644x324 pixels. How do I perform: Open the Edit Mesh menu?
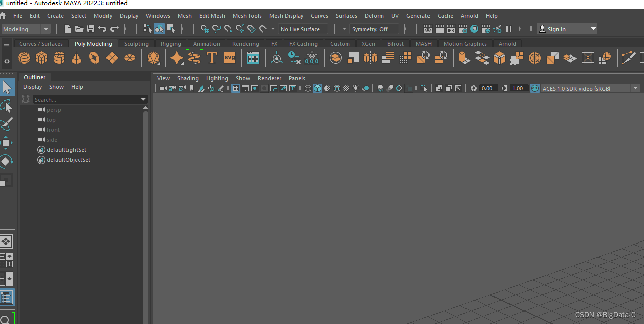(x=212, y=16)
